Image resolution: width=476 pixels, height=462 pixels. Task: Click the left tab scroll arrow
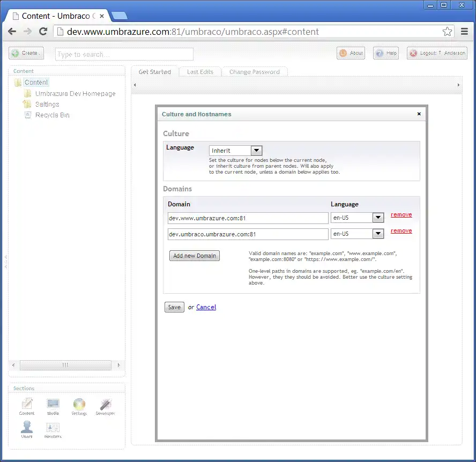point(135,85)
